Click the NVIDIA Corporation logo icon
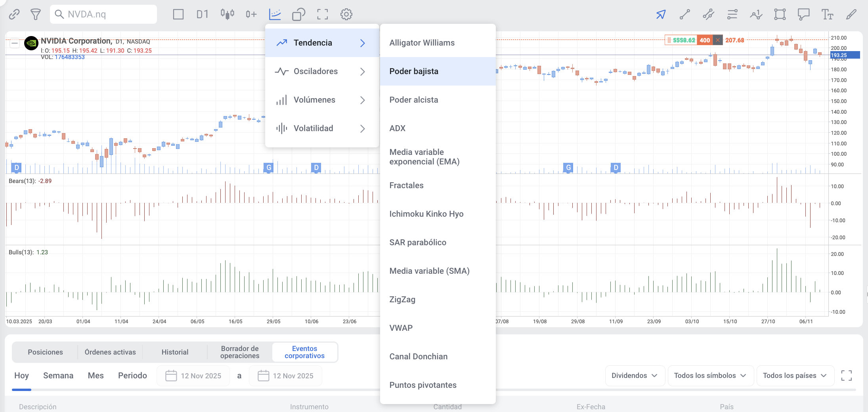 point(31,43)
